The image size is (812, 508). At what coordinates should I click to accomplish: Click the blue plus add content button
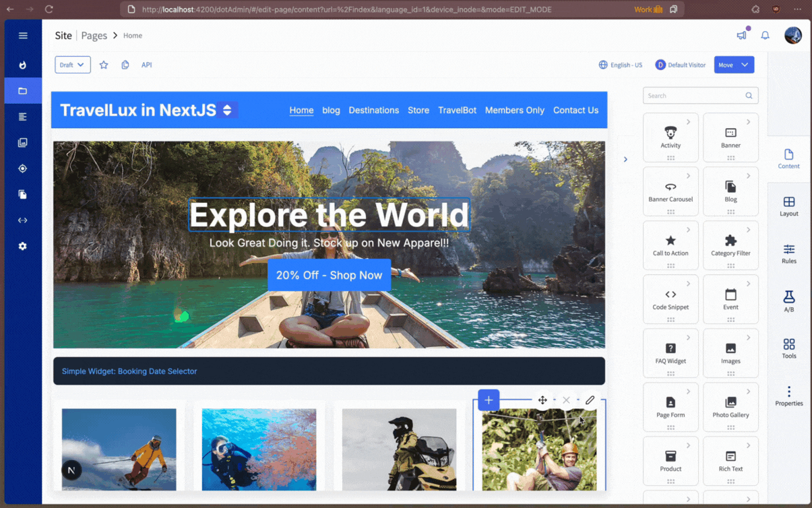[489, 400]
